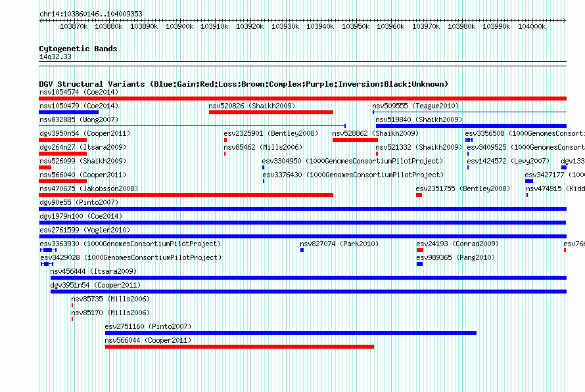Select nsv85462 (Mills2006) variant
The image size is (585, 392).
(263, 147)
